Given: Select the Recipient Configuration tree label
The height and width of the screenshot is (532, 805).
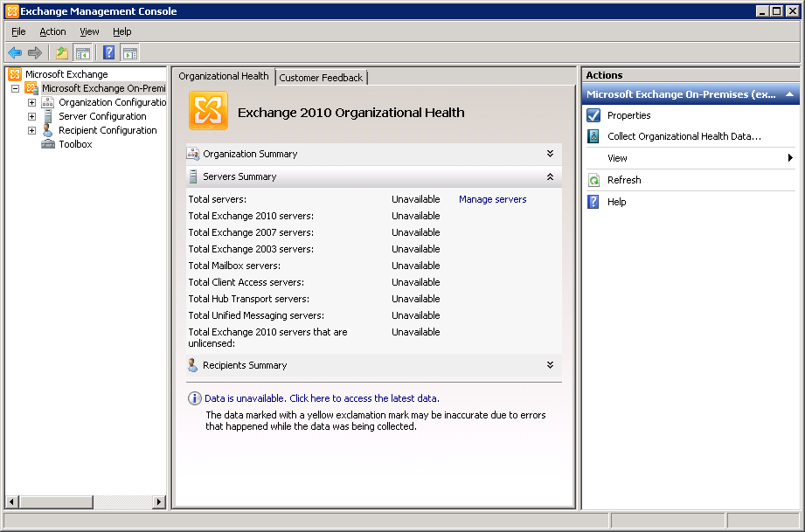Looking at the screenshot, I should coord(108,130).
